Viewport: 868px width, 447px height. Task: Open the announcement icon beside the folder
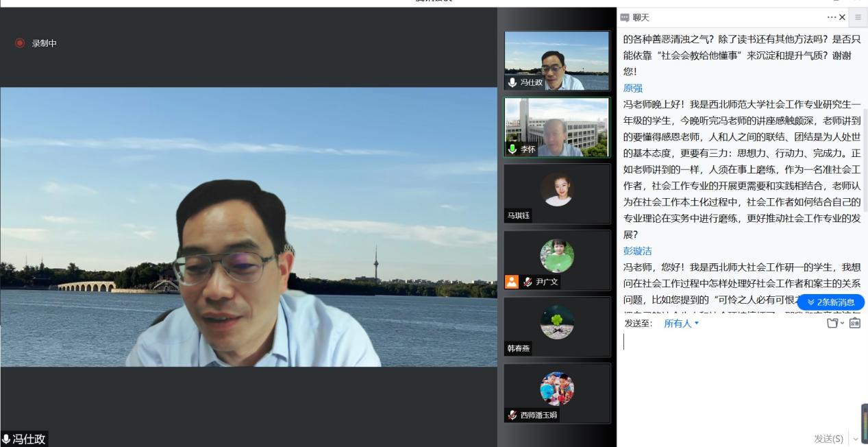854,323
